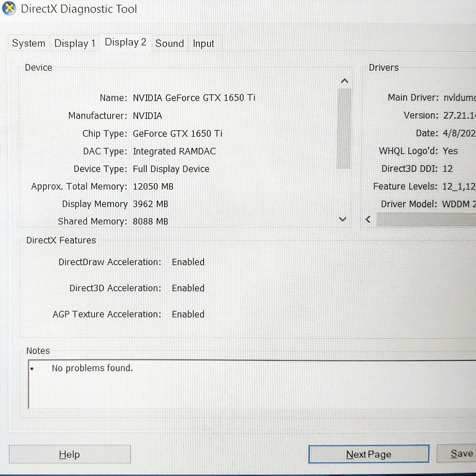Click the DirectX Diagnostic Tool icon
The height and width of the screenshot is (476, 476).
(9, 9)
